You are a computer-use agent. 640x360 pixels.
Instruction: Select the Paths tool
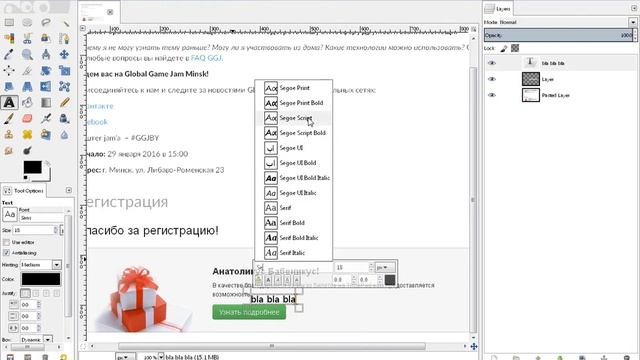pyautogui.click(x=64, y=38)
